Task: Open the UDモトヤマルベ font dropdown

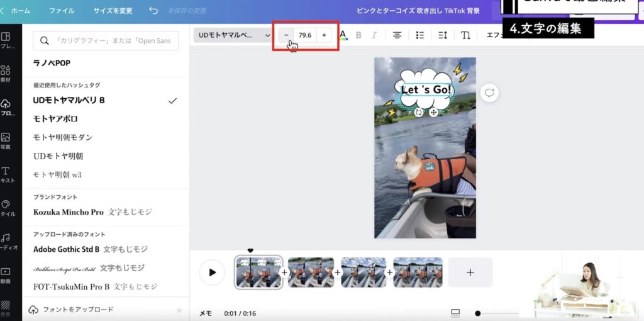Action: coord(234,35)
